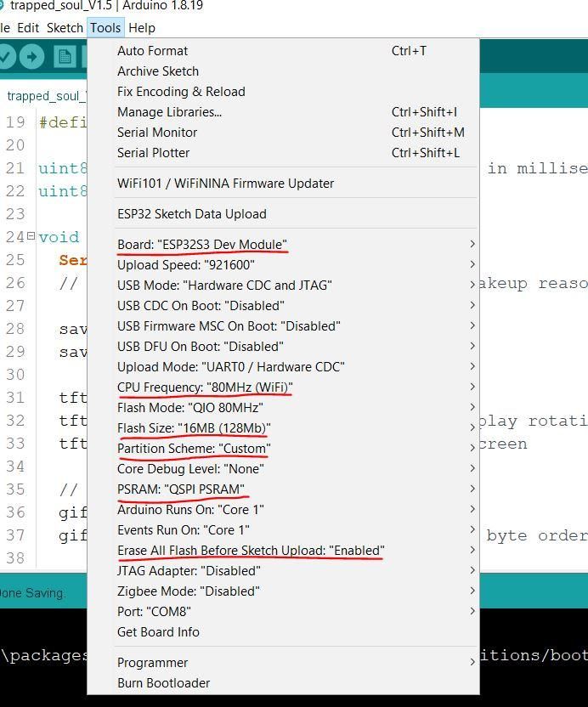Select the trapped_soul sketch tab
The width and height of the screenshot is (588, 707).
pyautogui.click(x=44, y=96)
